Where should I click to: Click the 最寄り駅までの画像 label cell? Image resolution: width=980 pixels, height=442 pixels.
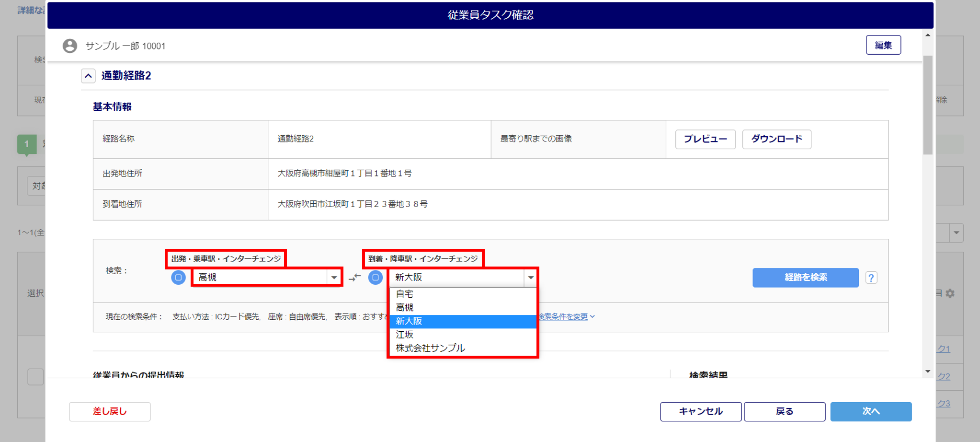(578, 139)
